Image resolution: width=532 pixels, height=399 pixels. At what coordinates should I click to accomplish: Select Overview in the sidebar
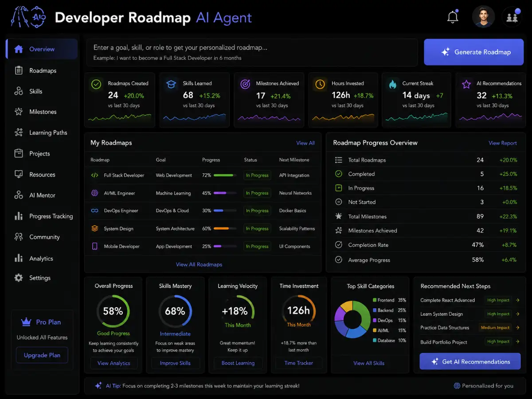(42, 49)
